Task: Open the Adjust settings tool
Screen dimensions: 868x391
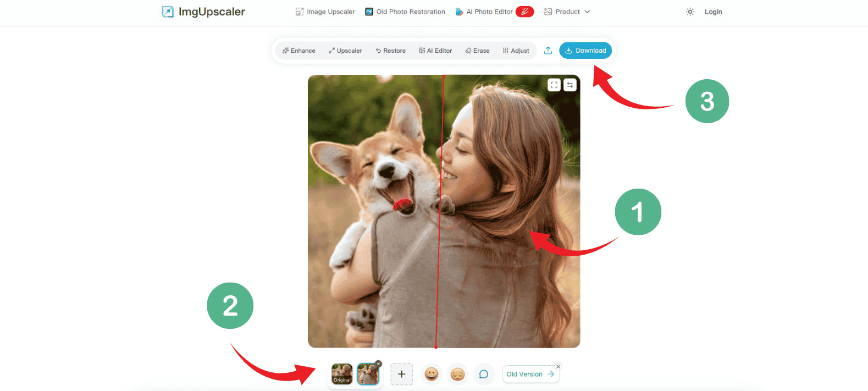Action: (516, 51)
